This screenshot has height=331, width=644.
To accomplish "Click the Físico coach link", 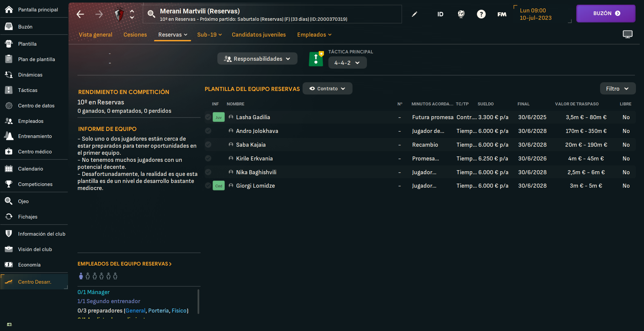I will pos(179,311).
